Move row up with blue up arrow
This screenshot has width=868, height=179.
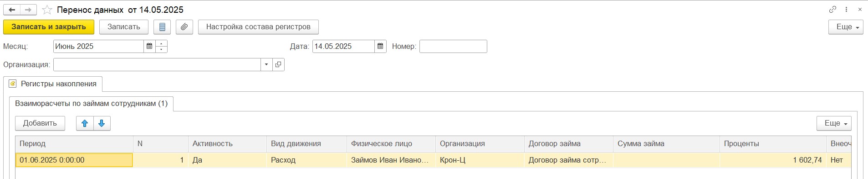click(85, 123)
